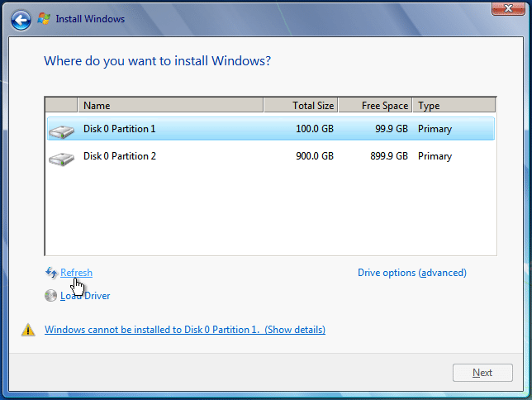The width and height of the screenshot is (532, 400).
Task: Open Drive options (advanced)
Action: [412, 273]
